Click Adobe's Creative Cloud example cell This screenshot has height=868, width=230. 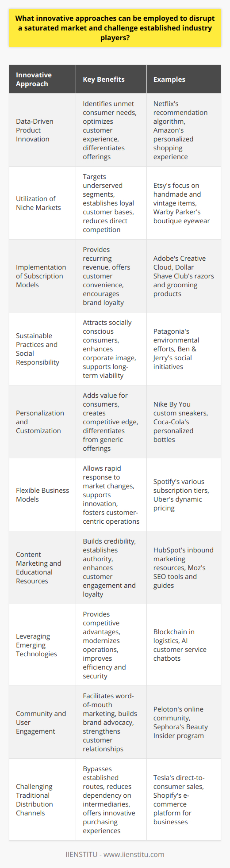[x=184, y=276]
